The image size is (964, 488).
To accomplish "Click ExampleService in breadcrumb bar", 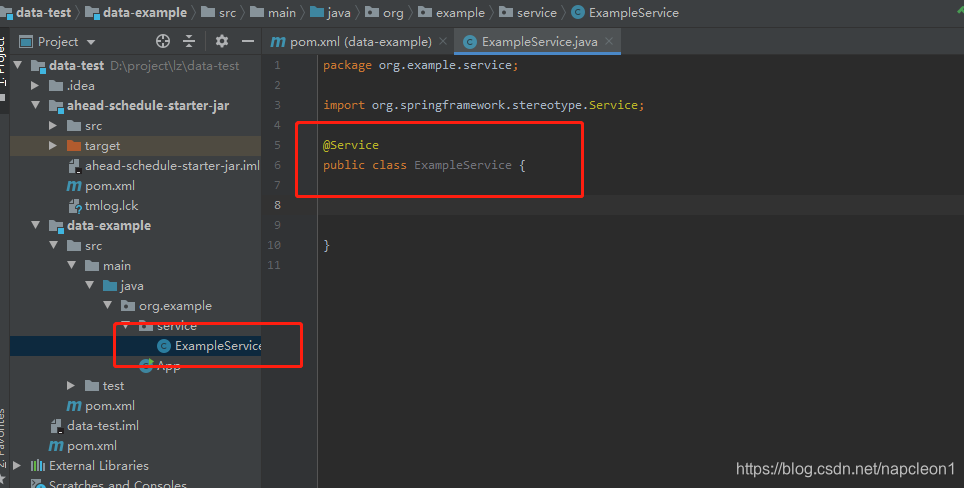I will pos(625,12).
